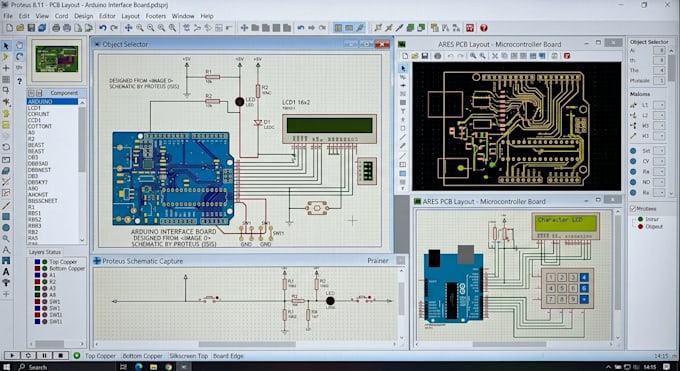The height and width of the screenshot is (371, 680).
Task: Click component list scroll-down arrow
Action: coord(82,240)
